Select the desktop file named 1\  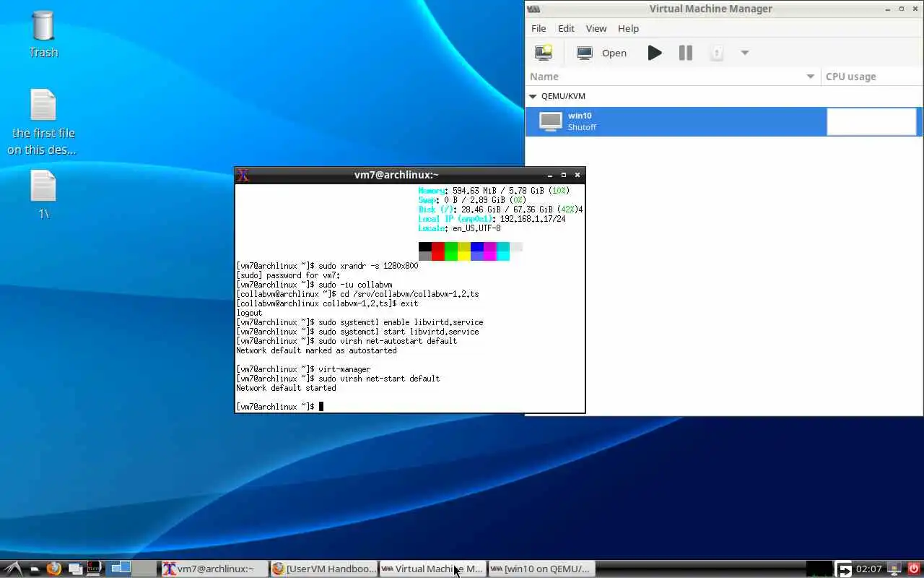43,194
